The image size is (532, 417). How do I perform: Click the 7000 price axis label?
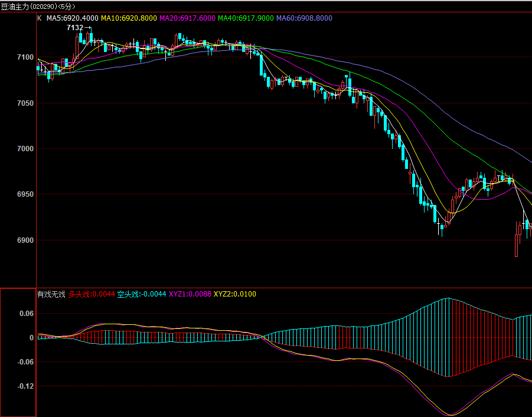tap(25, 149)
